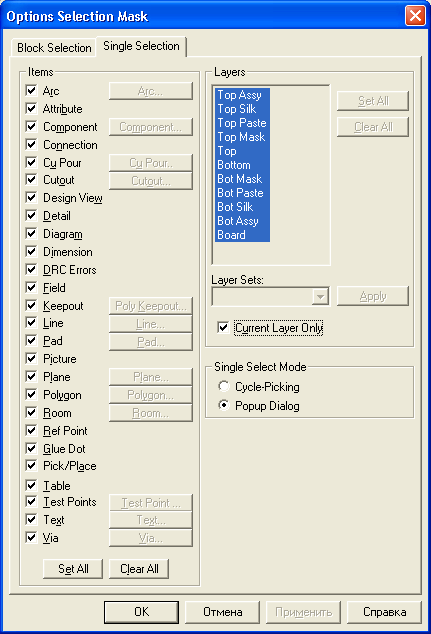The height and width of the screenshot is (634, 431).
Task: Open the Layer Sets dropdown
Action: coord(320,297)
